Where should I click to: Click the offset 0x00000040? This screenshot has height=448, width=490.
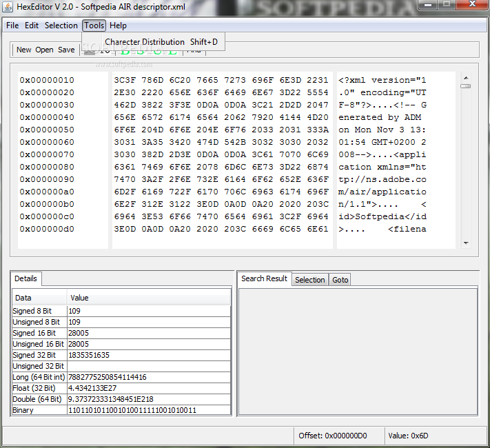47,117
